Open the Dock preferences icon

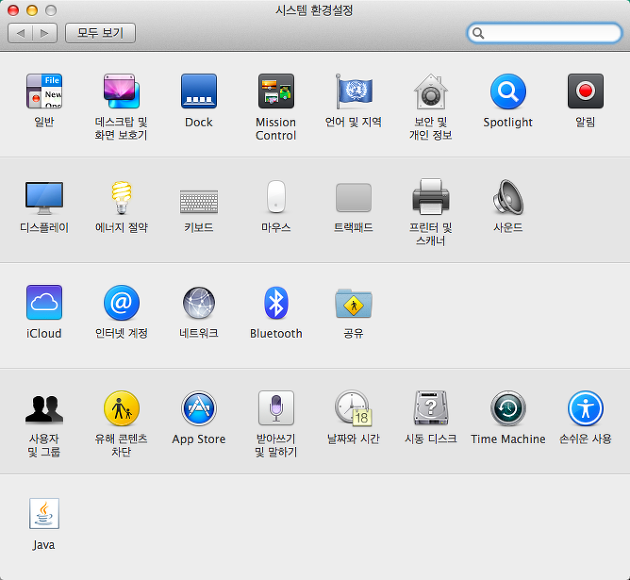tap(199, 91)
